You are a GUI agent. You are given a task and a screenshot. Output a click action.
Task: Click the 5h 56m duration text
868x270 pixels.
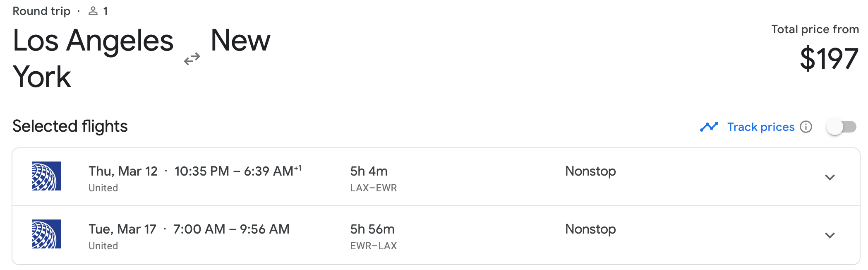[372, 229]
